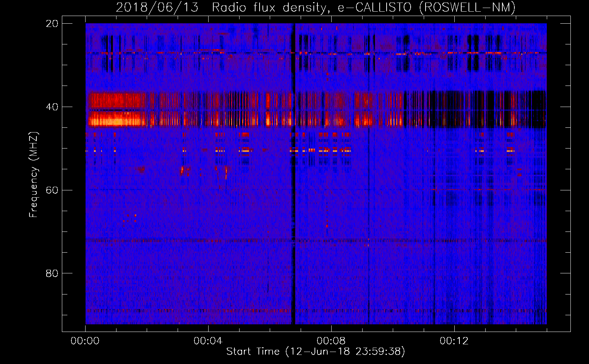
Task: Click the y-axis tick label '40'
Action: [52, 107]
